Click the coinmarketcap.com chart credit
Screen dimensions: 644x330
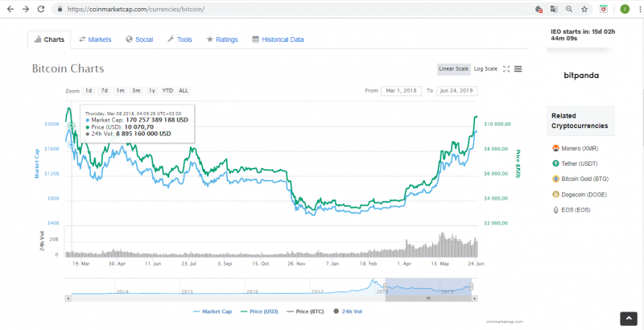(x=505, y=322)
